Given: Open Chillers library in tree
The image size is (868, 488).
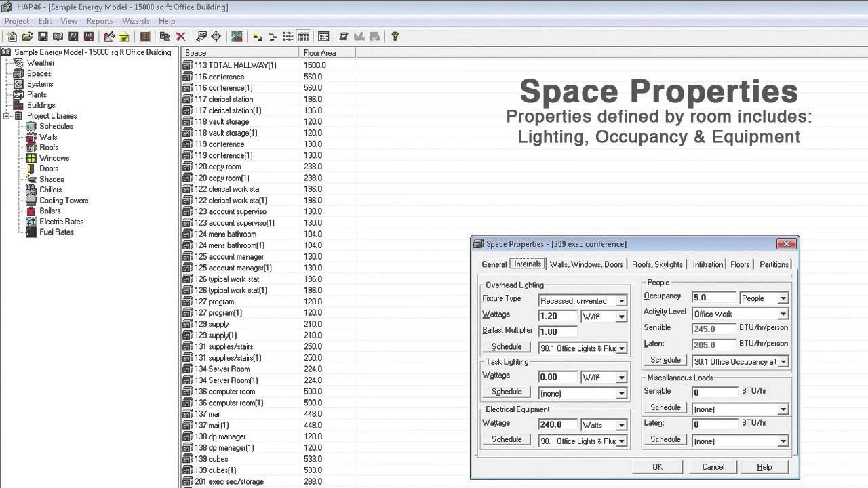Looking at the screenshot, I should click(x=50, y=190).
